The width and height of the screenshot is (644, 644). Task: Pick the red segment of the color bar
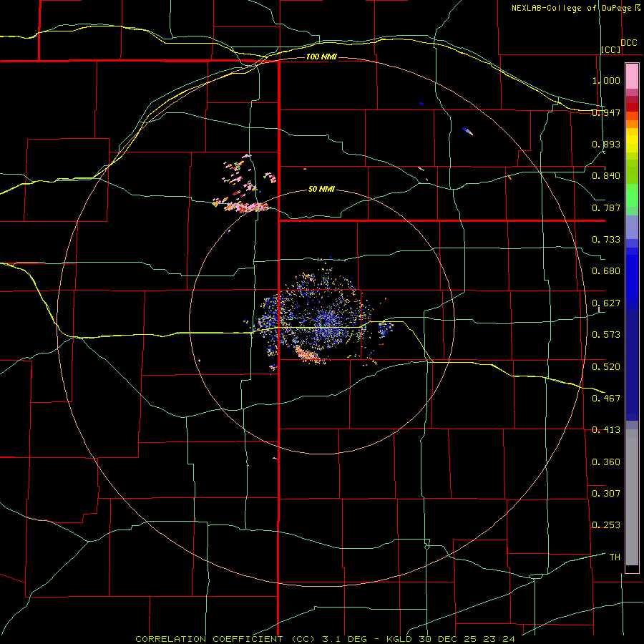coord(632,107)
